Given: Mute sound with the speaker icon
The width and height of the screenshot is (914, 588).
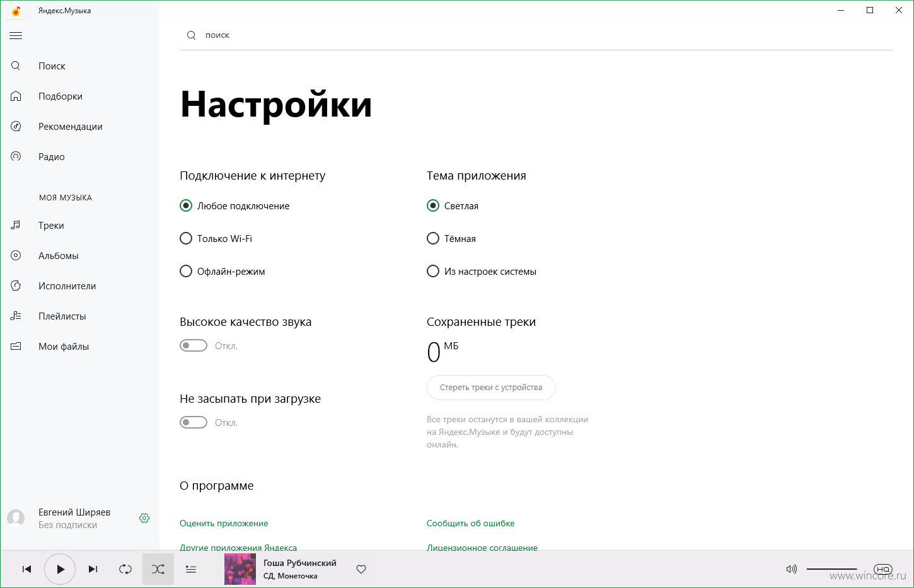Looking at the screenshot, I should 792,569.
